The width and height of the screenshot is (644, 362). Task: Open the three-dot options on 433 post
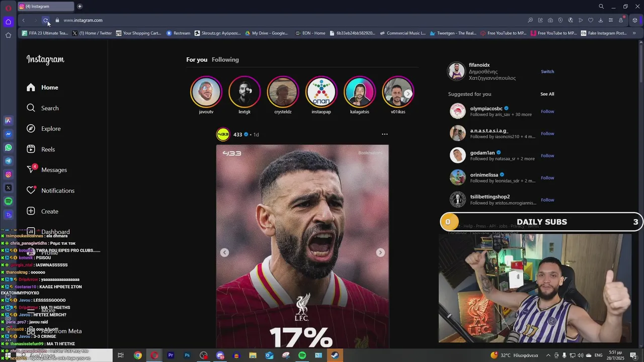384,134
